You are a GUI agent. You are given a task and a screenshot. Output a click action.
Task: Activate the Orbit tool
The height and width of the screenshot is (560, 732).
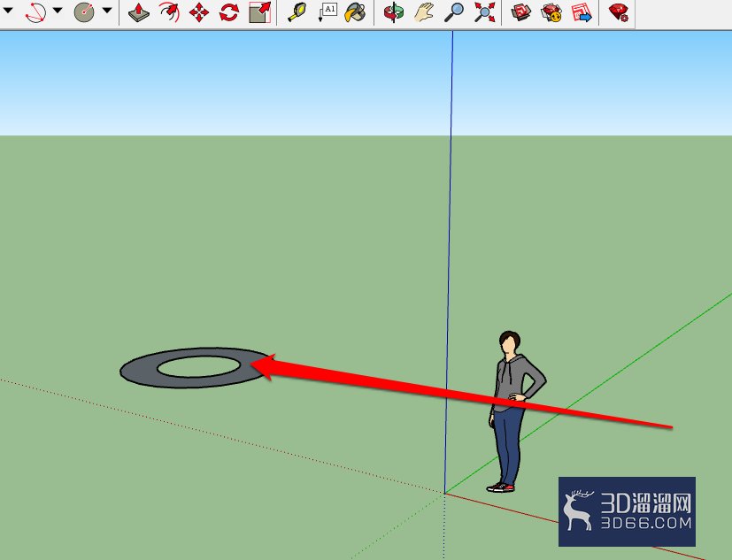coord(394,12)
